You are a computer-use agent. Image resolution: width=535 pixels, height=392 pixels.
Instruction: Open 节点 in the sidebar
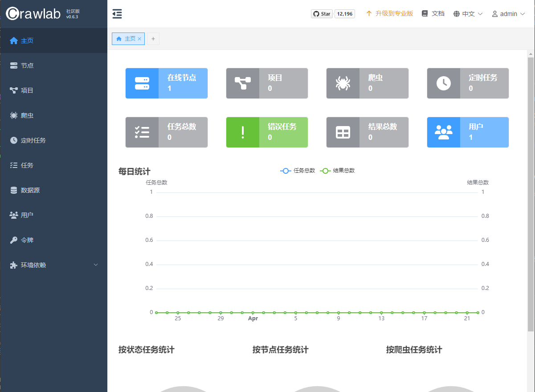tap(53, 65)
